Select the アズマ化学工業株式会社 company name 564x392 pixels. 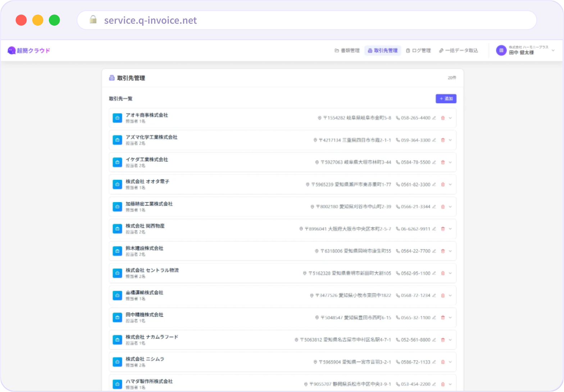[151, 137]
